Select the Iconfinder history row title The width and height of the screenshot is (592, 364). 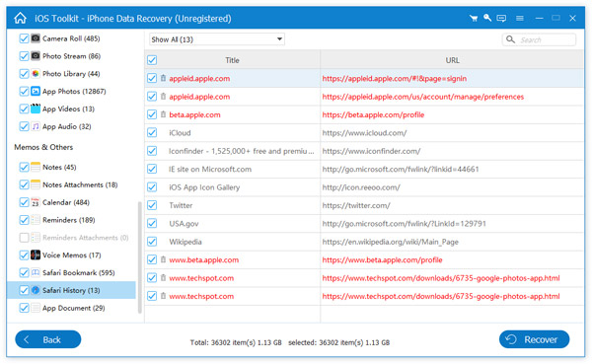[242, 151]
